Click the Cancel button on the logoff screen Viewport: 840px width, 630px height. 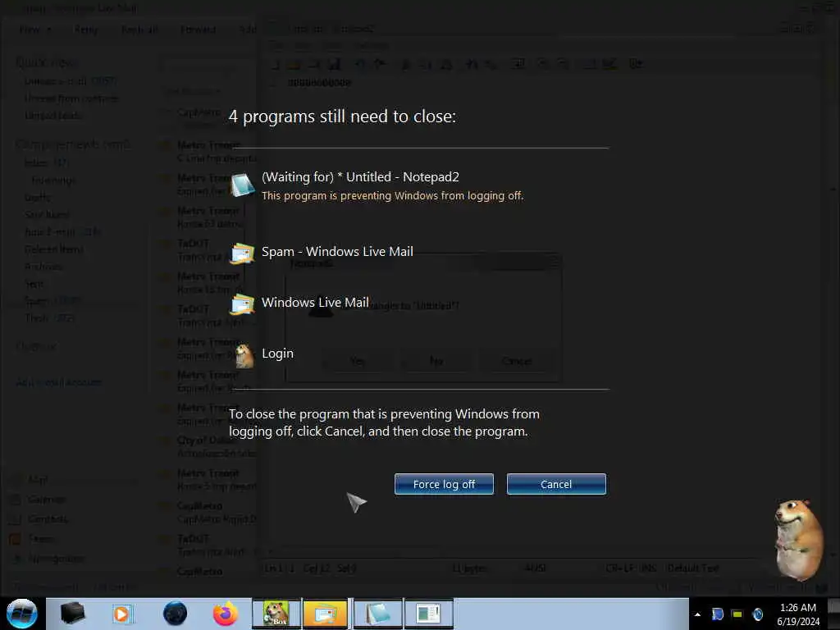[556, 484]
